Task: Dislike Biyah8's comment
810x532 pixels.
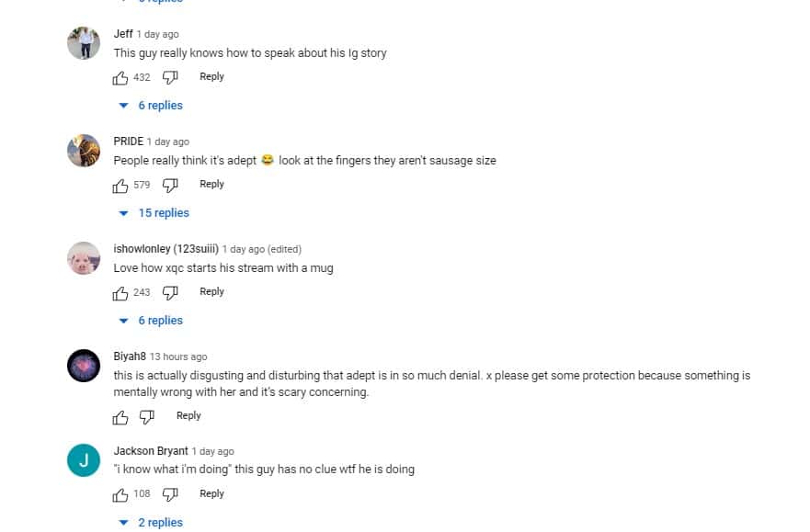Action: (147, 417)
